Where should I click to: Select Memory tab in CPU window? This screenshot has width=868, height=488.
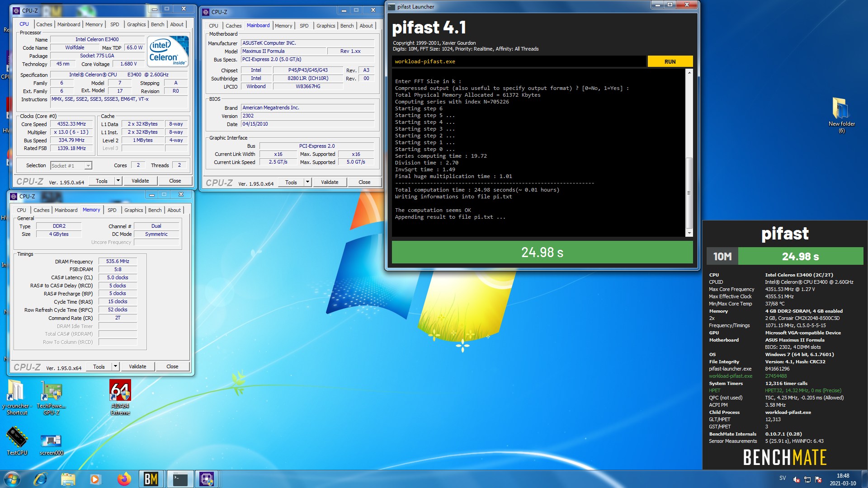(94, 24)
